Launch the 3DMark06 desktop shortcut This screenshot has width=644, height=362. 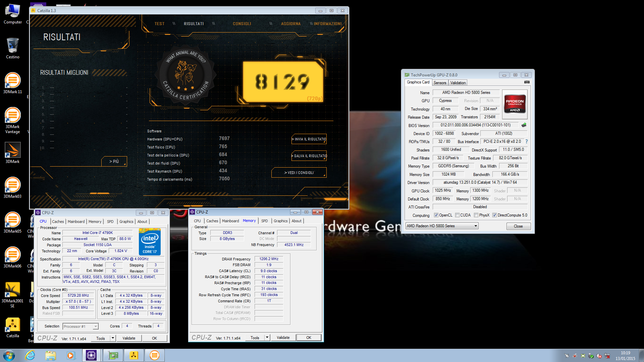12,257
